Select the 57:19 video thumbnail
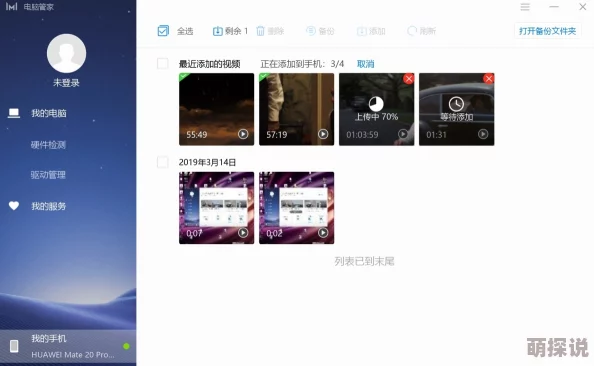 pyautogui.click(x=297, y=109)
